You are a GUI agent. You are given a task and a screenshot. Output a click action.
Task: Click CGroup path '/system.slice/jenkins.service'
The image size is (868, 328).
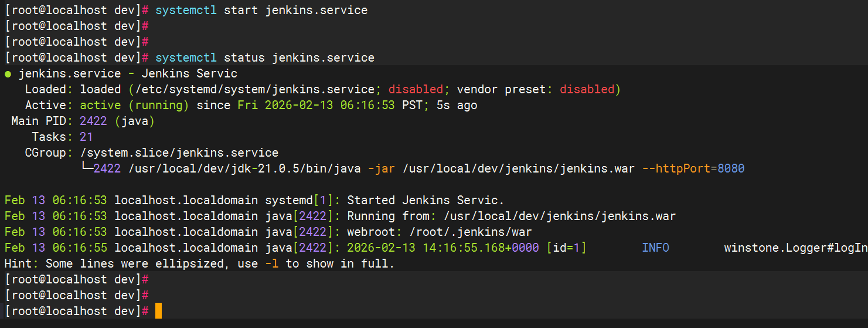click(x=179, y=153)
